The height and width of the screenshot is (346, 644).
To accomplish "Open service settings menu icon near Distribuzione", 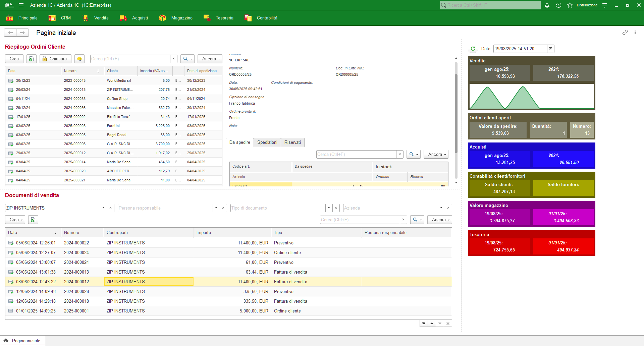I will tap(605, 5).
